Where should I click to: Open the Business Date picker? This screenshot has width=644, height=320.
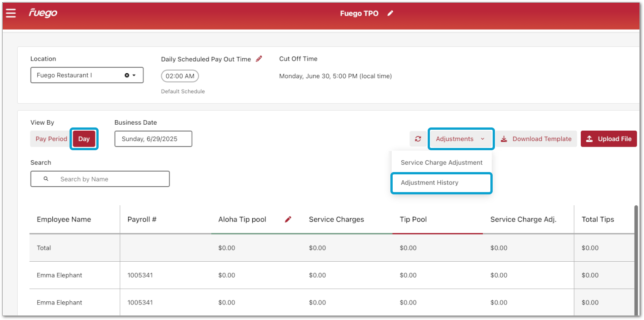(153, 139)
